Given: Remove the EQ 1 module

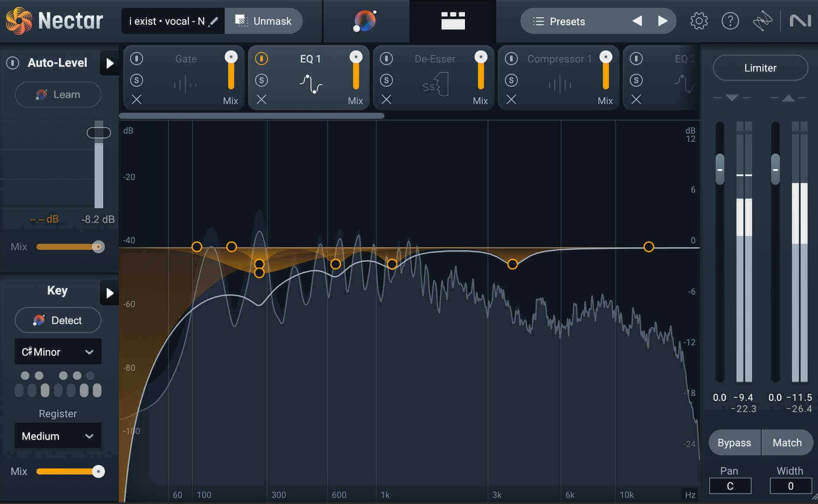Looking at the screenshot, I should pos(262,100).
